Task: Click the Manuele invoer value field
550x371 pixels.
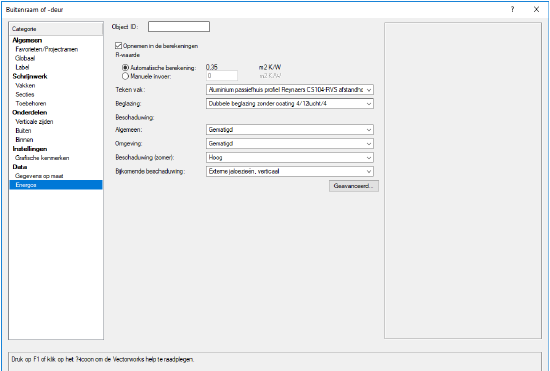Action: pos(222,76)
